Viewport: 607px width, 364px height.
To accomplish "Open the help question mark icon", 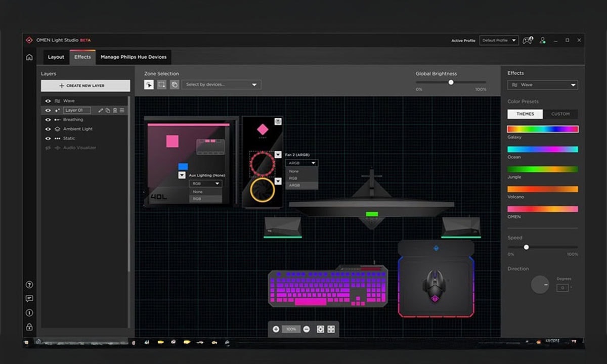I will click(29, 285).
